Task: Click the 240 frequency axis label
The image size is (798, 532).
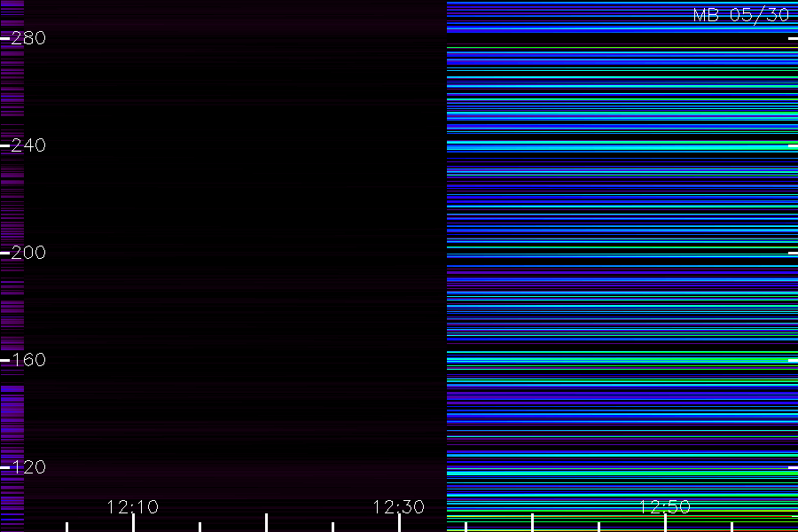Action: 28,145
